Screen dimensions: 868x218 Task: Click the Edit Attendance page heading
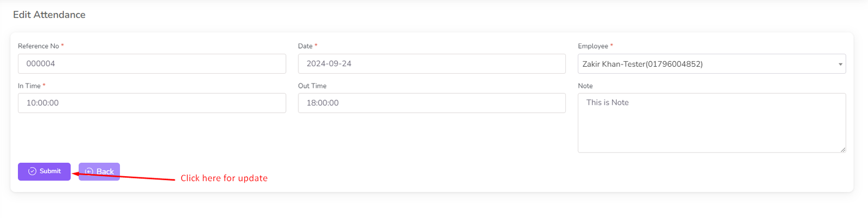click(x=49, y=15)
